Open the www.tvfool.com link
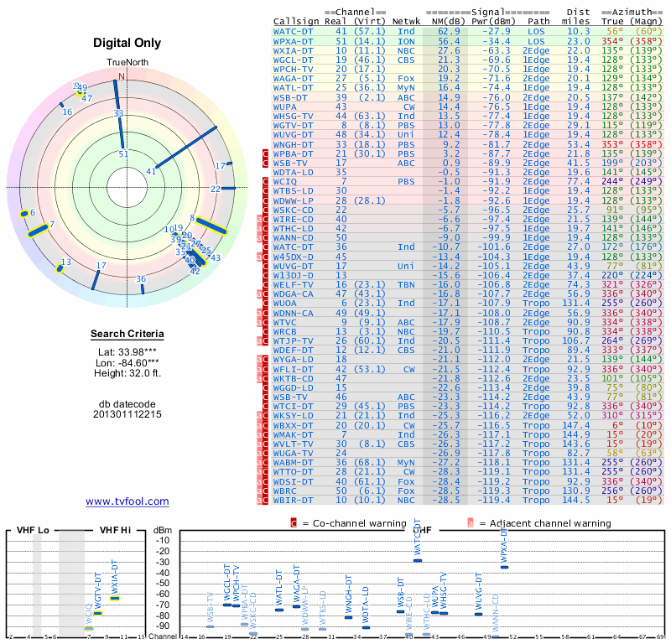Viewport: 671px width, 644px height. pyautogui.click(x=127, y=501)
